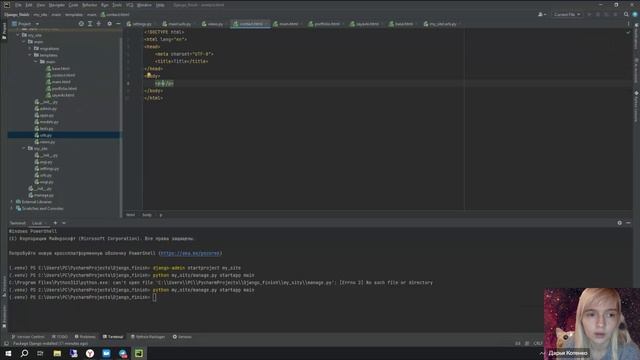Viewport: 640px width, 360px height.
Task: Select highlighted urls.py in project tree
Action: [x=64, y=135]
